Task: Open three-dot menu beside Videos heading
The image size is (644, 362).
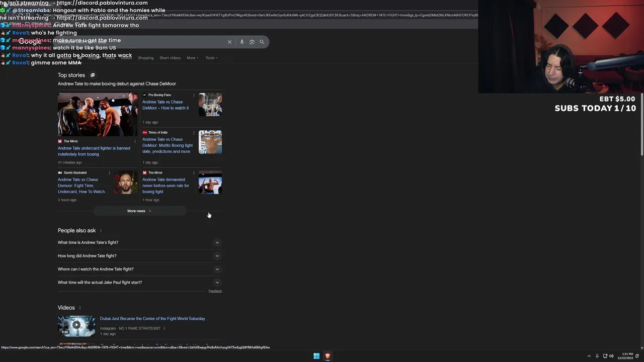Action: tap(79, 308)
